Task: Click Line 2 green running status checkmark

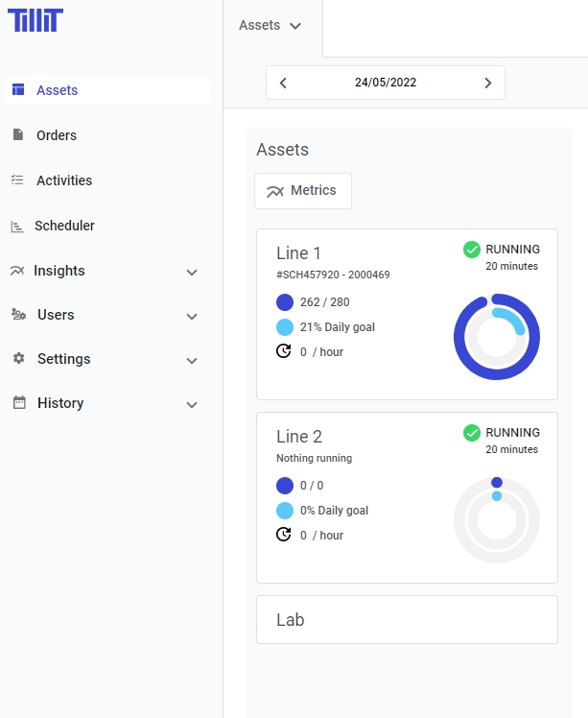Action: tap(472, 433)
